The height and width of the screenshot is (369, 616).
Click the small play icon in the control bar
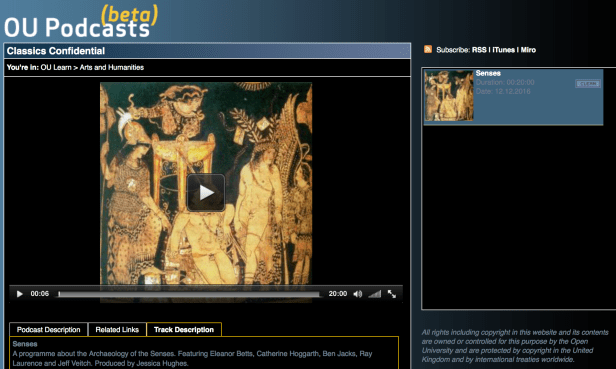[20, 294]
